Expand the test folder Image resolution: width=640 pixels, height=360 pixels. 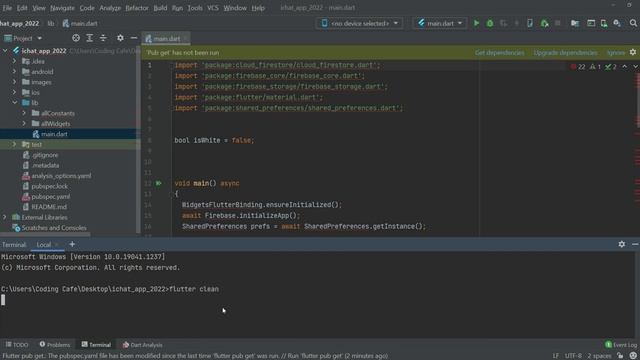(15, 144)
